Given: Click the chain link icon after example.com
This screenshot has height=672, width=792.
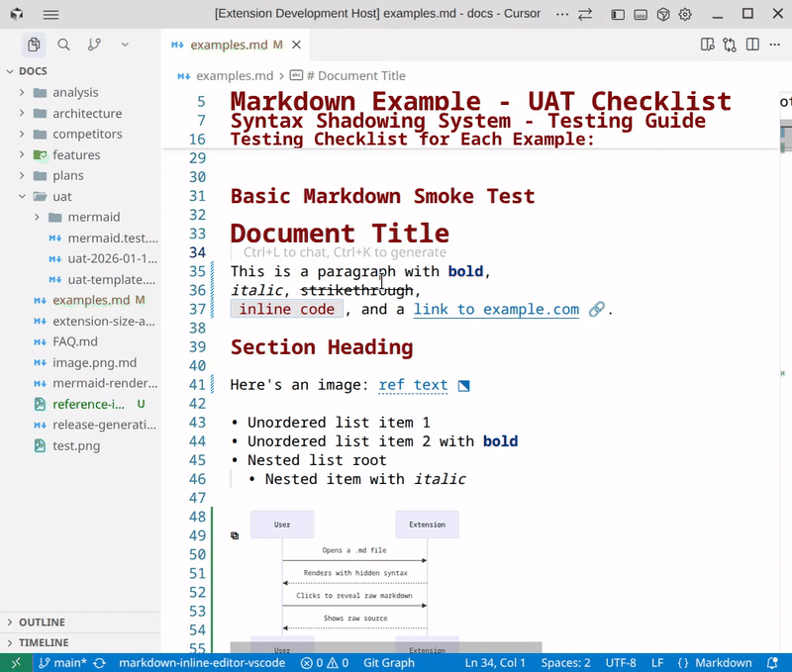Looking at the screenshot, I should click(x=597, y=309).
